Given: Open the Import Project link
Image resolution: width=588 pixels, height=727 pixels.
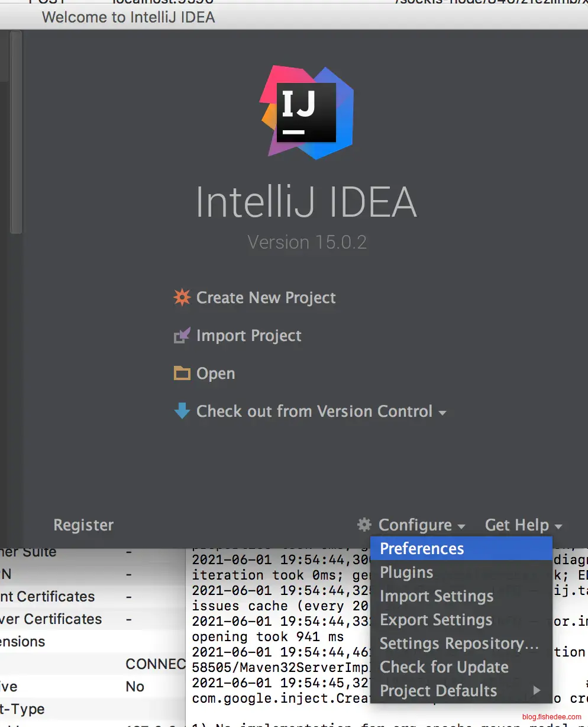Looking at the screenshot, I should point(248,336).
